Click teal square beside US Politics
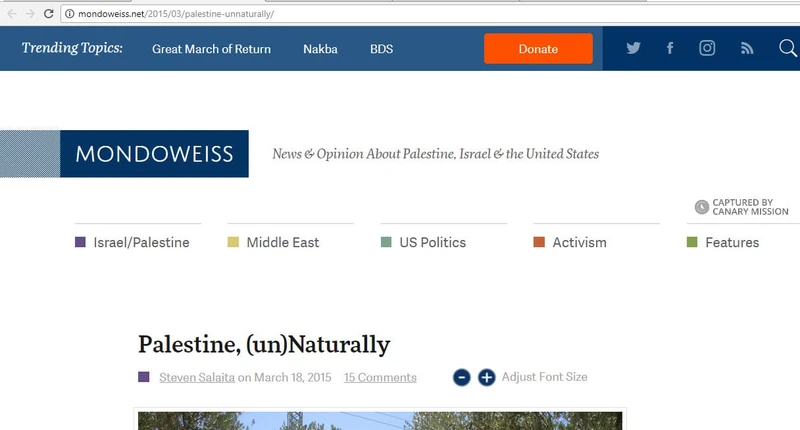This screenshot has width=800, height=430. (x=386, y=242)
